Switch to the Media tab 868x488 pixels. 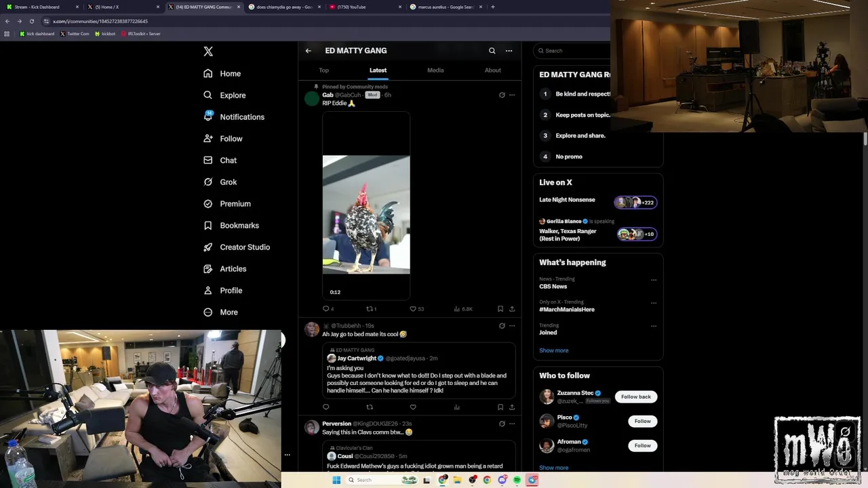pyautogui.click(x=435, y=70)
